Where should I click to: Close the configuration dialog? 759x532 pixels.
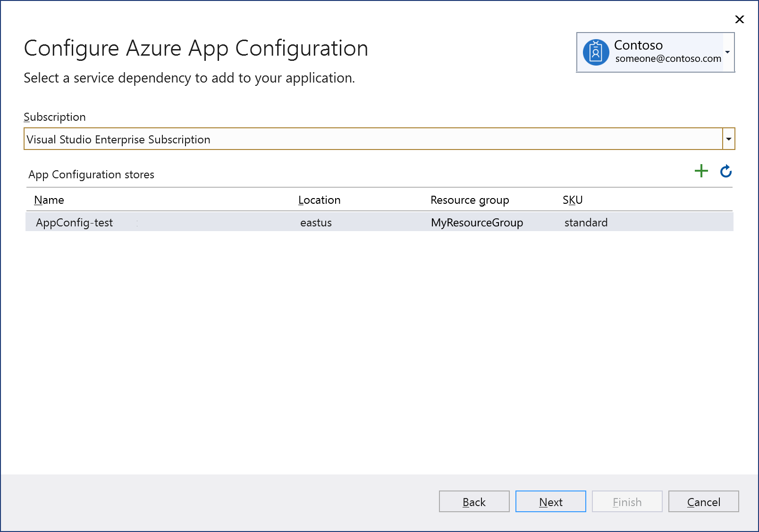pyautogui.click(x=740, y=19)
